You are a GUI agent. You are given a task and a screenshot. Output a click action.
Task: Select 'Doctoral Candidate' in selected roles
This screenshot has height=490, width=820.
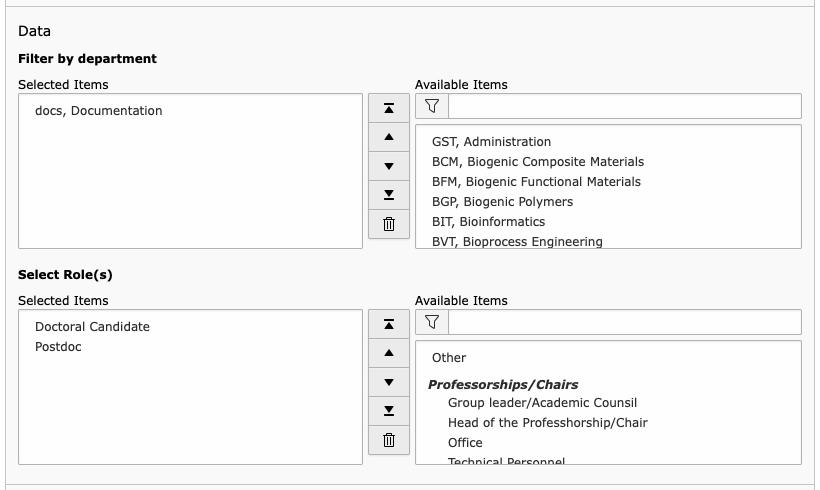(x=92, y=327)
